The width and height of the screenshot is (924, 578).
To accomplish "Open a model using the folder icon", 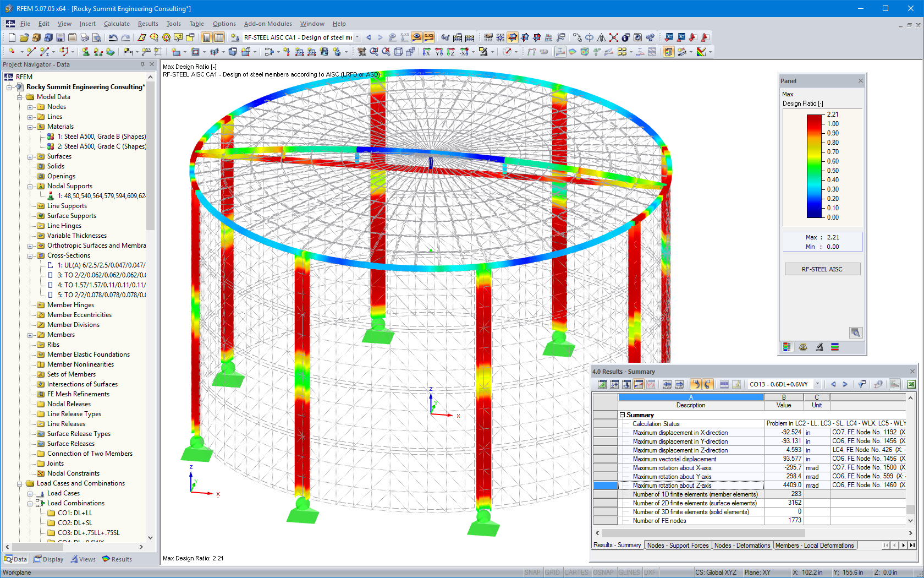I will [24, 37].
